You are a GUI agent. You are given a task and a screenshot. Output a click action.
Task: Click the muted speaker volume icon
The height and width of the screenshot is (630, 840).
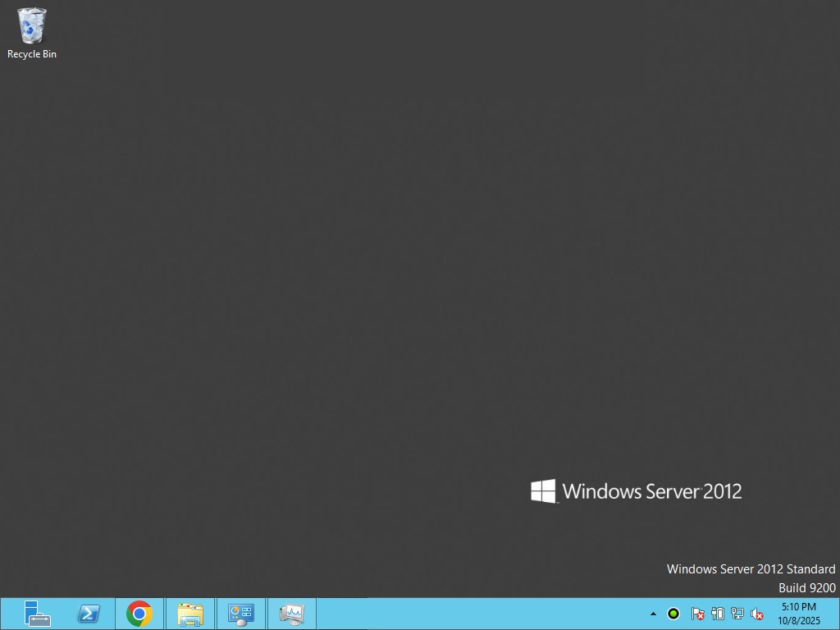[757, 614]
